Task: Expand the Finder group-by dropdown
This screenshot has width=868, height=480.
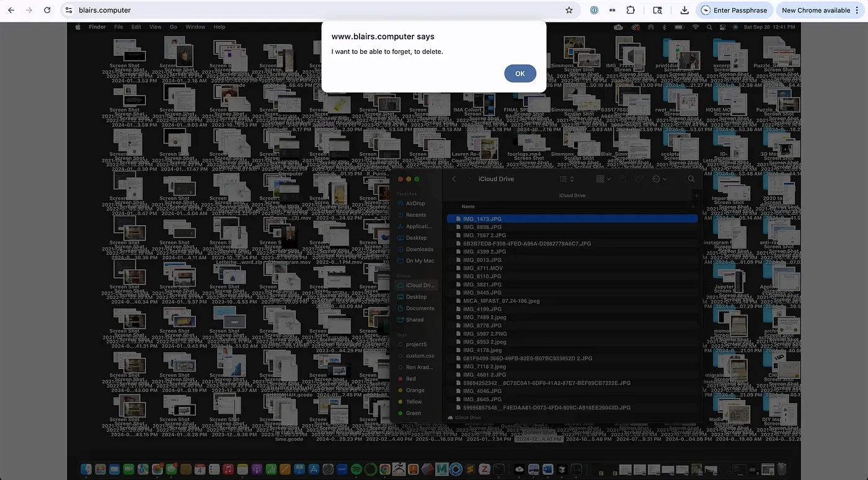Action: click(x=603, y=179)
